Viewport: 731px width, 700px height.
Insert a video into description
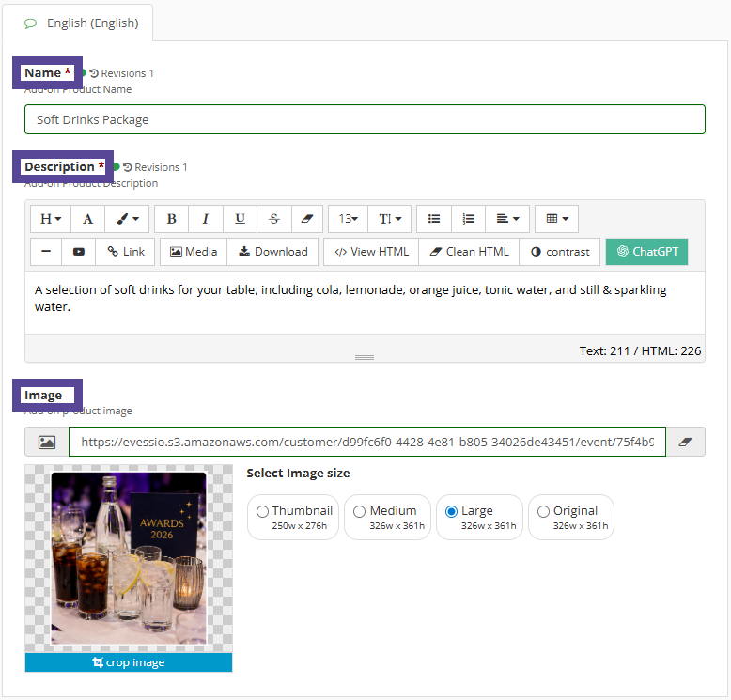[78, 252]
